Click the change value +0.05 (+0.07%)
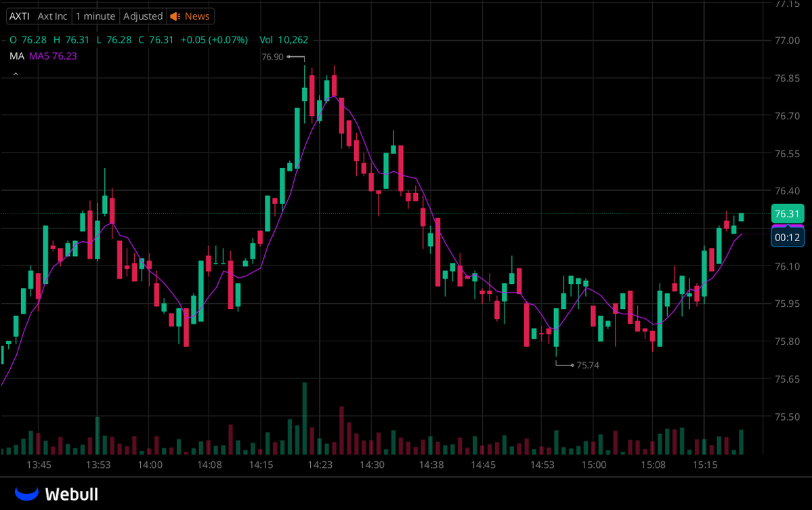The height and width of the screenshot is (510, 812). 215,40
